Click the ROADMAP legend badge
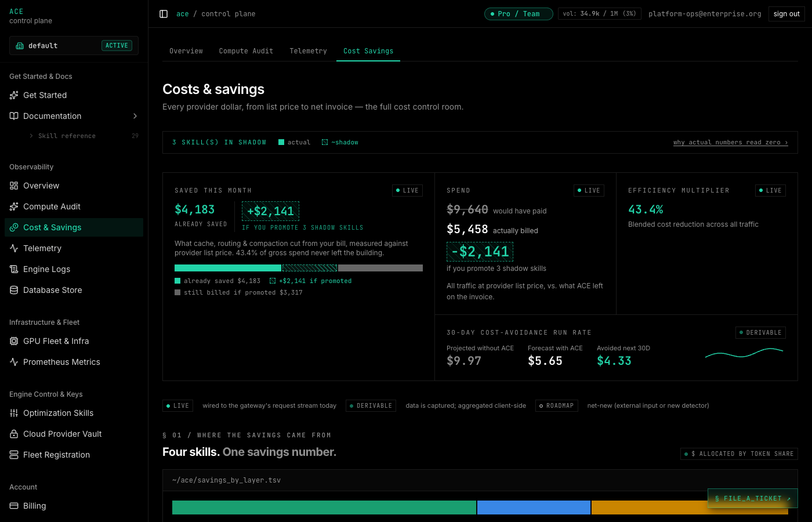Viewport: 812px width, 522px height. pyautogui.click(x=556, y=405)
